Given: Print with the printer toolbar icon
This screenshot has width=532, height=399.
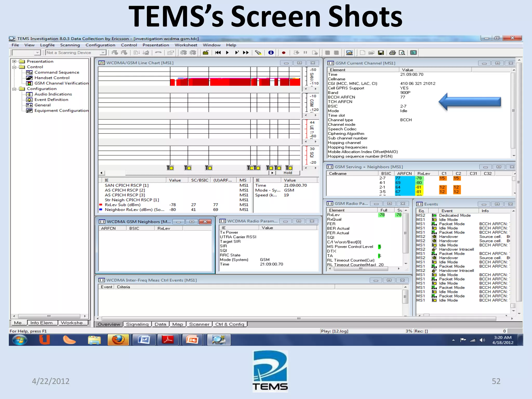Looking at the screenshot, I should tap(393, 53).
